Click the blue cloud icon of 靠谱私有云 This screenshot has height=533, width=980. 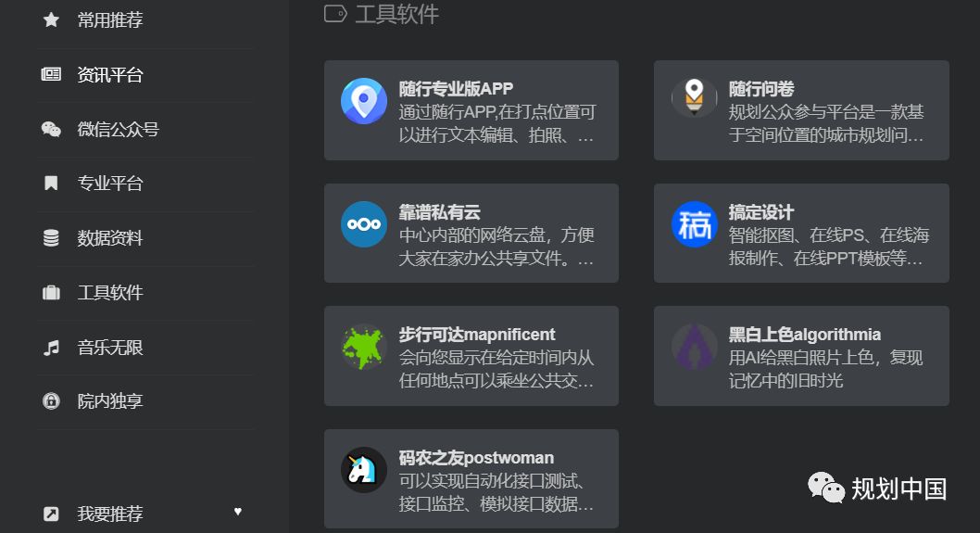(364, 224)
